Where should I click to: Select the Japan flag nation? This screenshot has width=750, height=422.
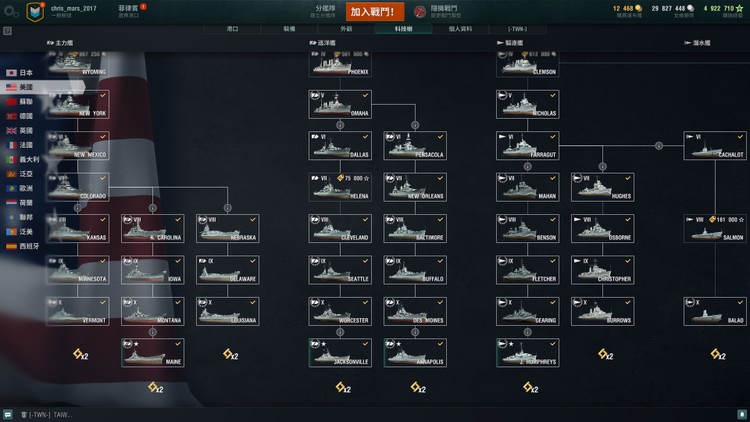19,73
